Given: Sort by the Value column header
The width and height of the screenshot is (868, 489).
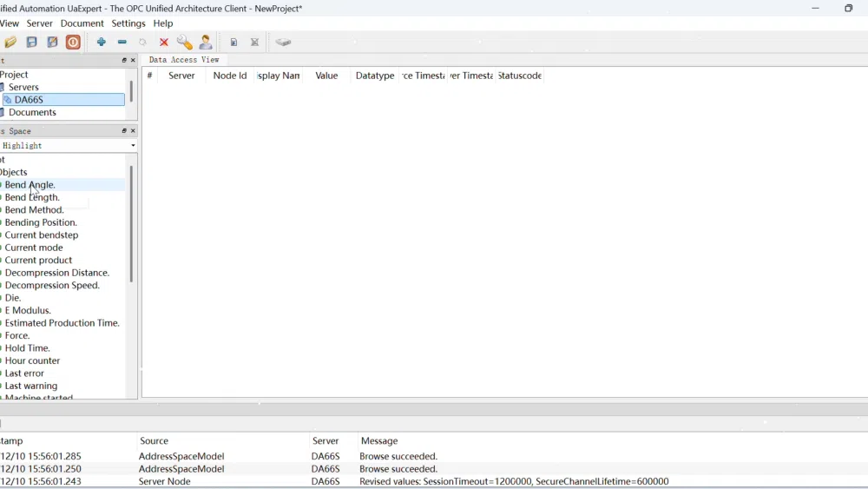Looking at the screenshot, I should (326, 76).
